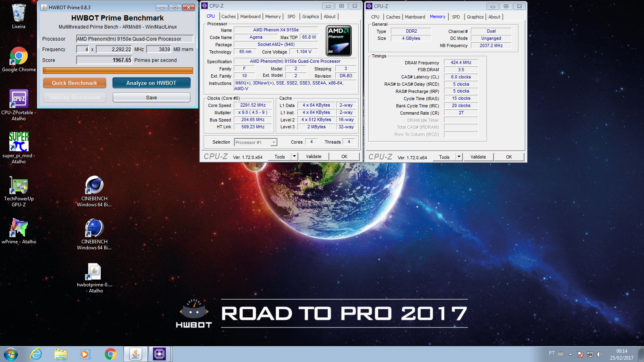Viewport: 644px width, 362px height.
Task: Open the upper CINEBENCH desktop icon
Action: (x=94, y=191)
